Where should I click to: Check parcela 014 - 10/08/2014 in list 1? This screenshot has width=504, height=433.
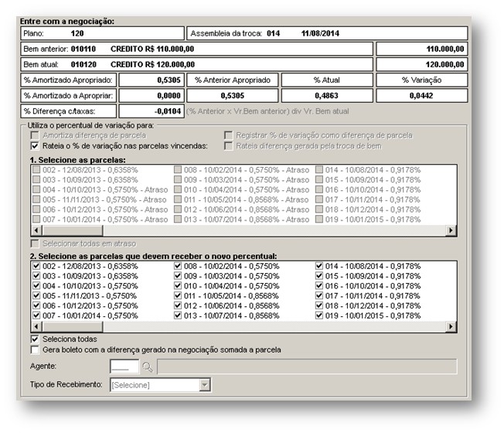[318, 170]
